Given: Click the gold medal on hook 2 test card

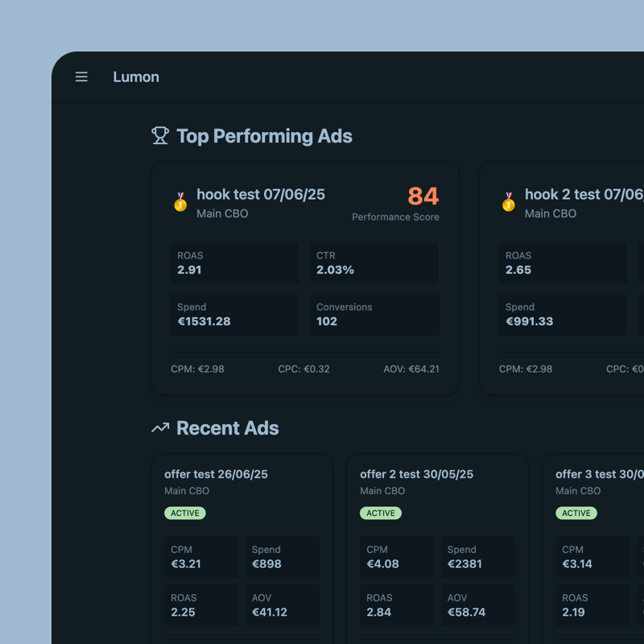Looking at the screenshot, I should [x=509, y=202].
